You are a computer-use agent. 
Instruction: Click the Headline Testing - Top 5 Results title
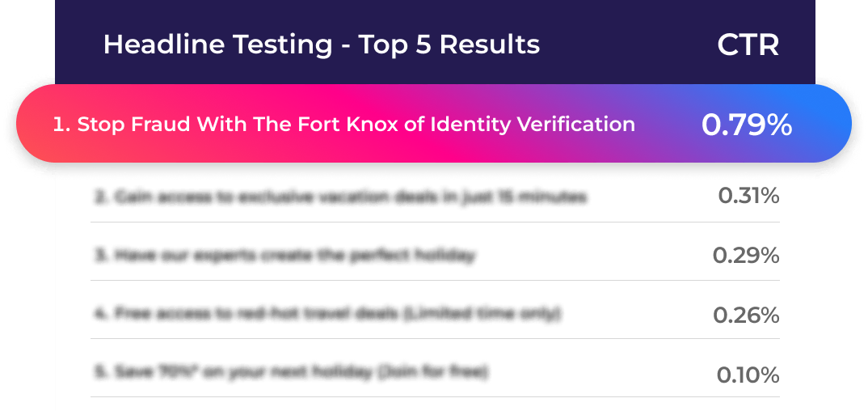(x=322, y=44)
